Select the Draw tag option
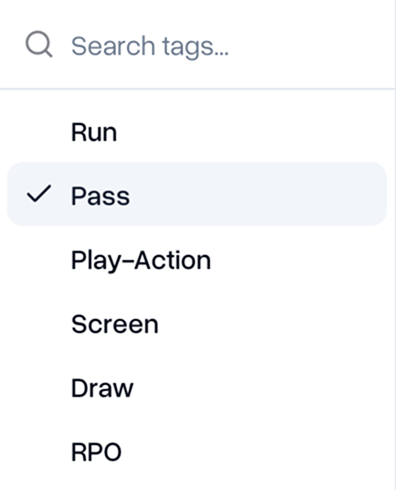 pos(197,388)
